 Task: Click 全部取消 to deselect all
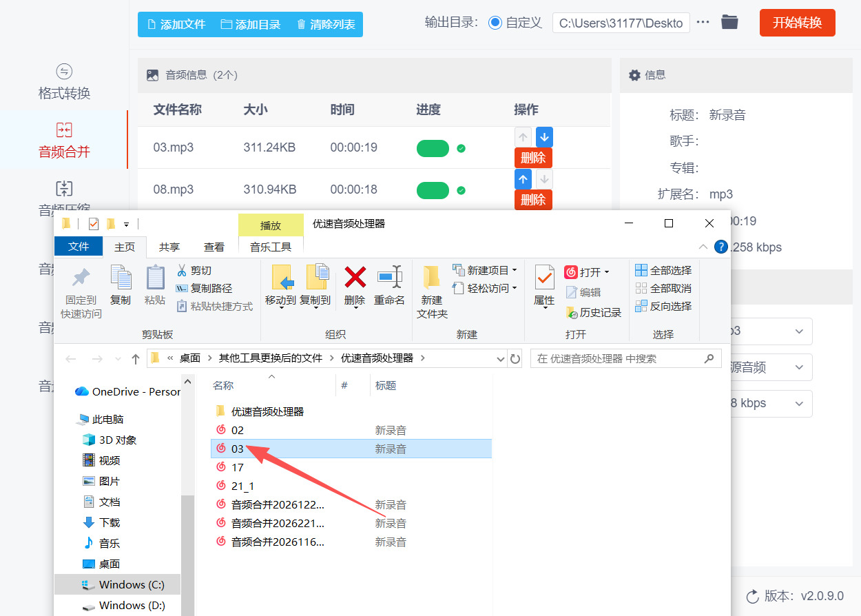[663, 288]
